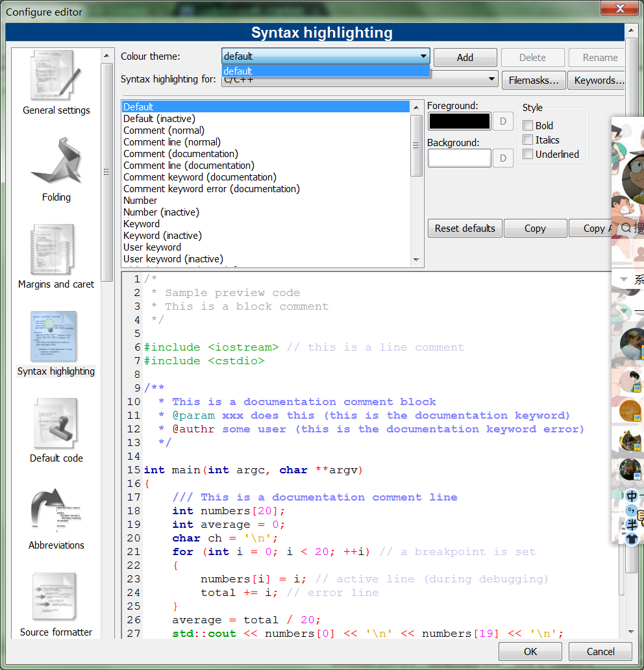
Task: Click 'std::cout' in preview line 27
Action: pos(204,633)
